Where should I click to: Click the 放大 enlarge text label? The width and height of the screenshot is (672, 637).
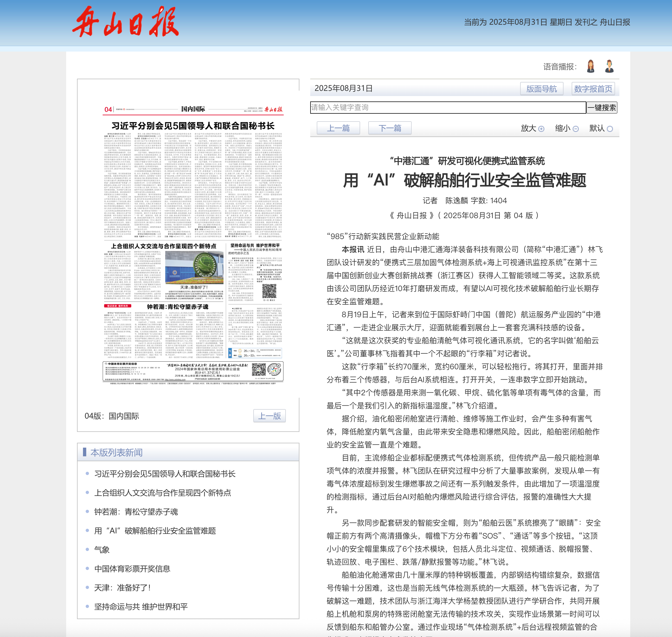pyautogui.click(x=529, y=128)
